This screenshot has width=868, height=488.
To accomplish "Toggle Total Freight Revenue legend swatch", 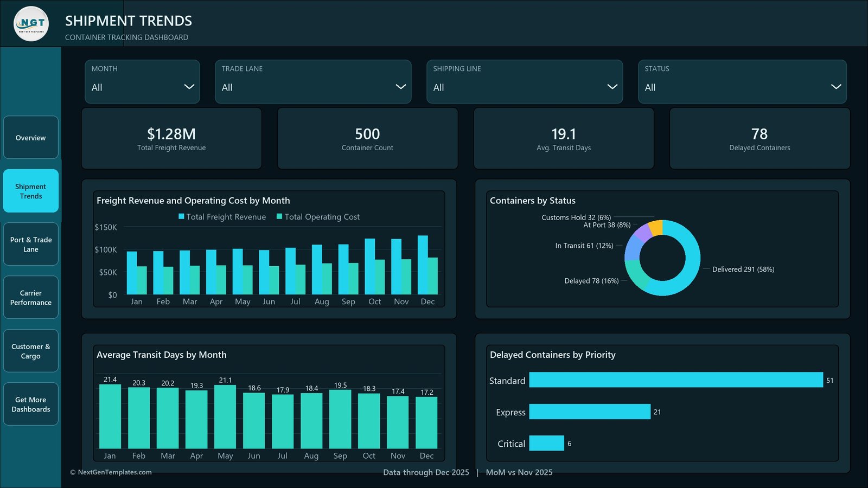I will click(x=182, y=216).
